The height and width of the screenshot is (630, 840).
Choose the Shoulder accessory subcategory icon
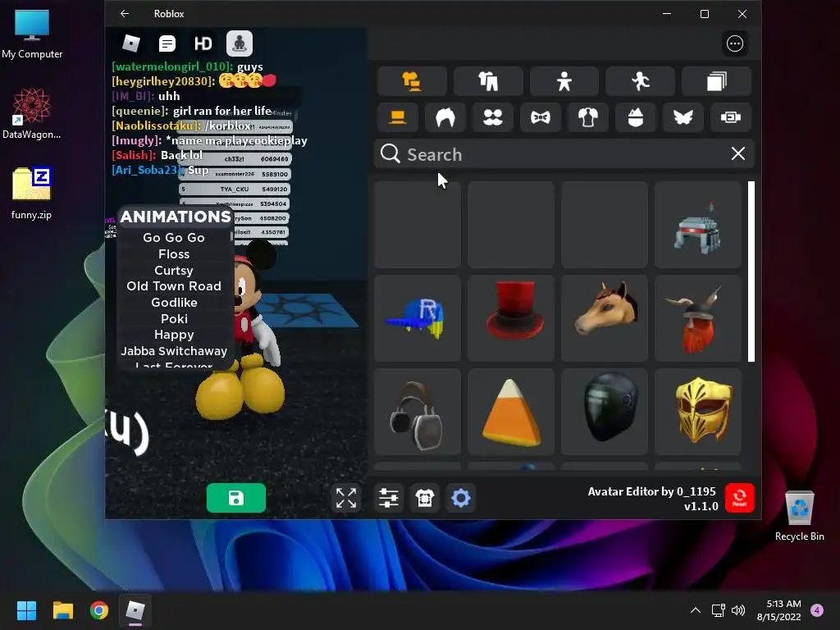(x=587, y=117)
